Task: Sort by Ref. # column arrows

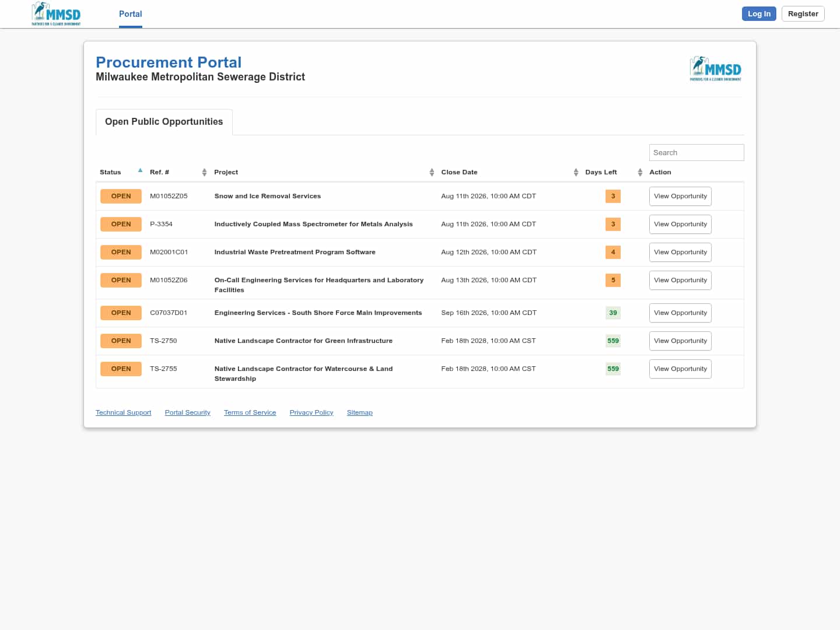Action: [204, 172]
